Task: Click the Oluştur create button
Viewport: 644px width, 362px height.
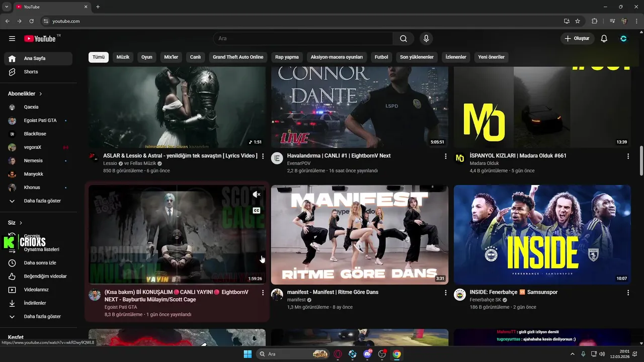Action: [x=578, y=39]
